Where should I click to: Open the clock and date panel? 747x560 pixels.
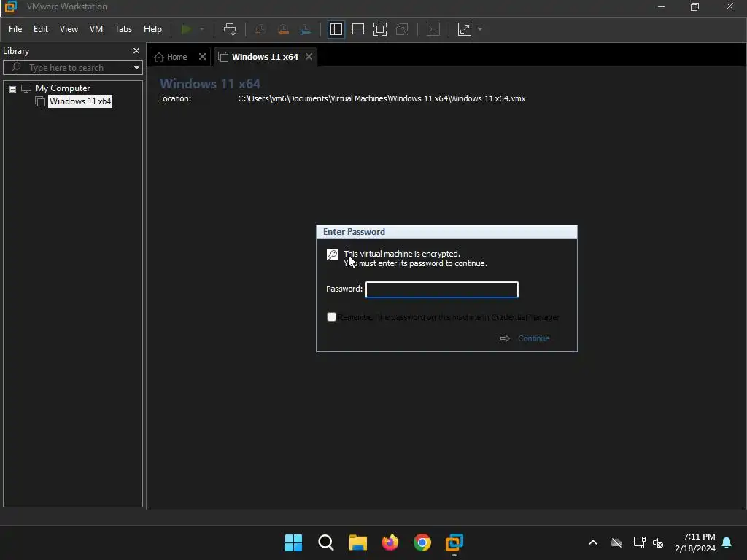point(695,542)
